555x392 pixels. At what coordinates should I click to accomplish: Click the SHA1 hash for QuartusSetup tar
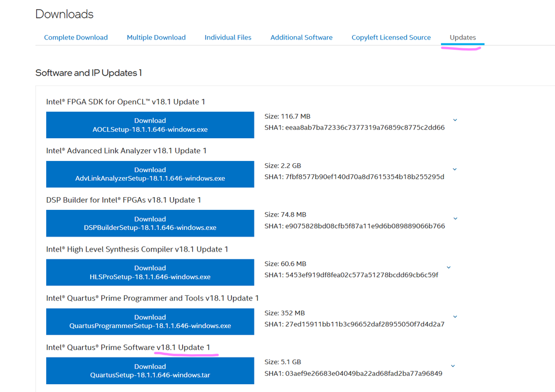click(362, 374)
